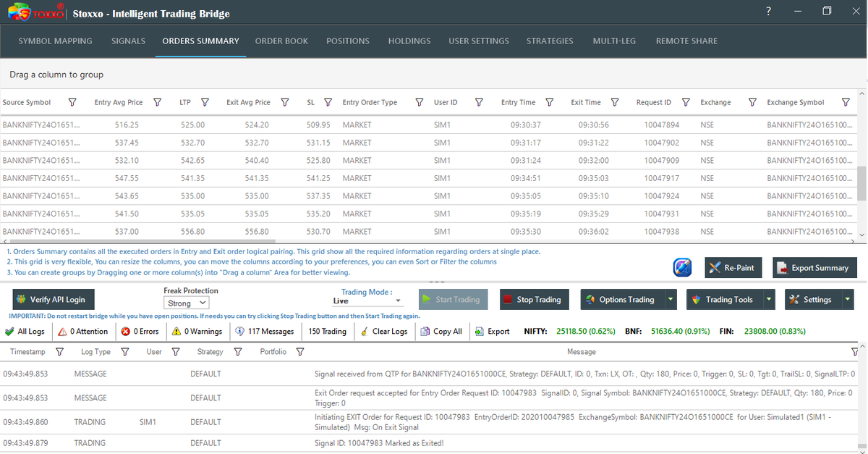Click the Stop Trading button
Viewport: 868px width, 454px height.
click(535, 300)
